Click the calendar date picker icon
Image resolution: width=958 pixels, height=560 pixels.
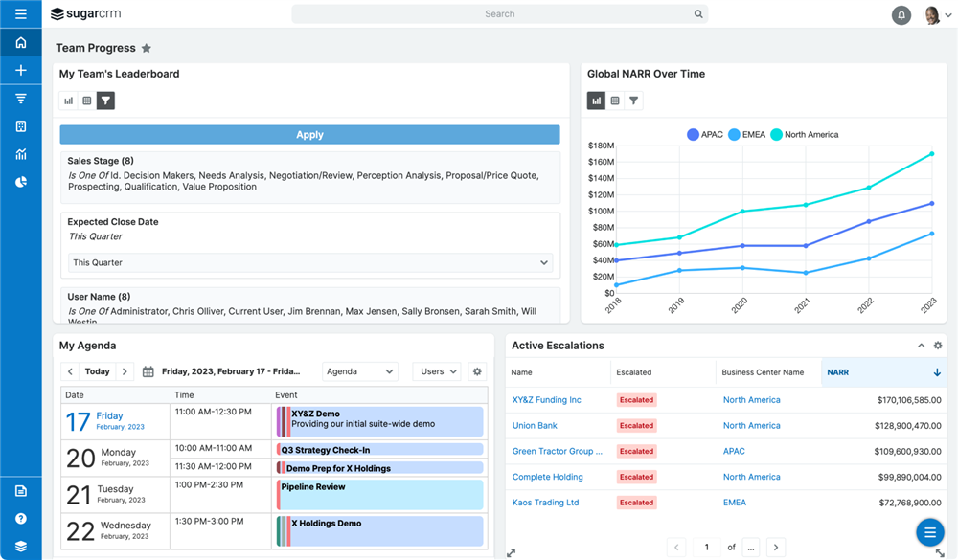point(148,371)
